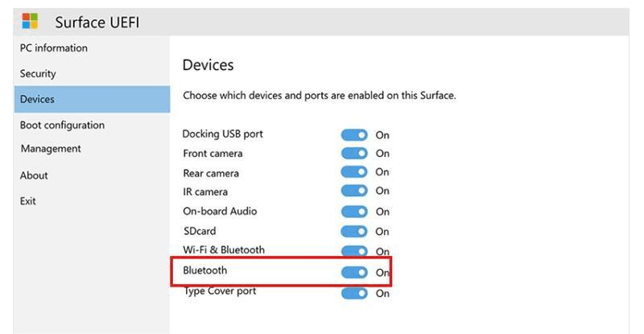Go to the Security section

[38, 74]
